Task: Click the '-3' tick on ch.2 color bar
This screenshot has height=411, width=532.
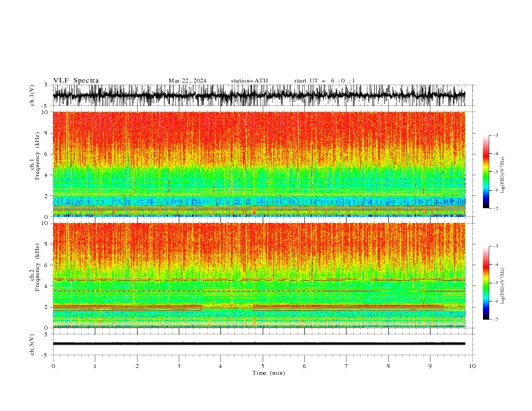Action: tap(495, 246)
